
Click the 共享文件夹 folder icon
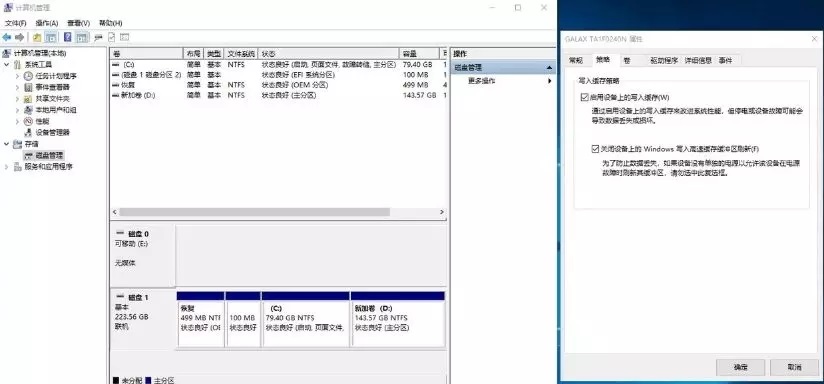point(28,99)
